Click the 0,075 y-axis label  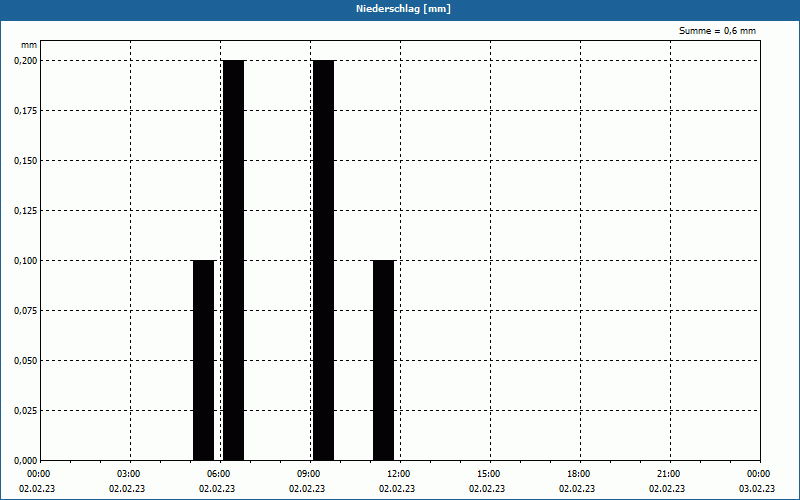click(26, 311)
